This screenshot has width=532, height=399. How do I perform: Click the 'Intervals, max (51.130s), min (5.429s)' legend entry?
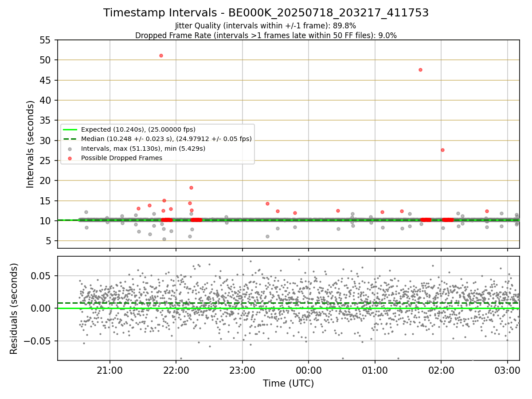(x=143, y=149)
